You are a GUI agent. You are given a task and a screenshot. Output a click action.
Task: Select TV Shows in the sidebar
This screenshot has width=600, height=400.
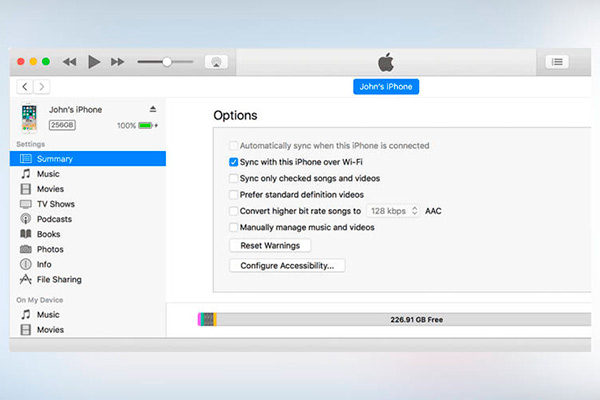[88, 204]
